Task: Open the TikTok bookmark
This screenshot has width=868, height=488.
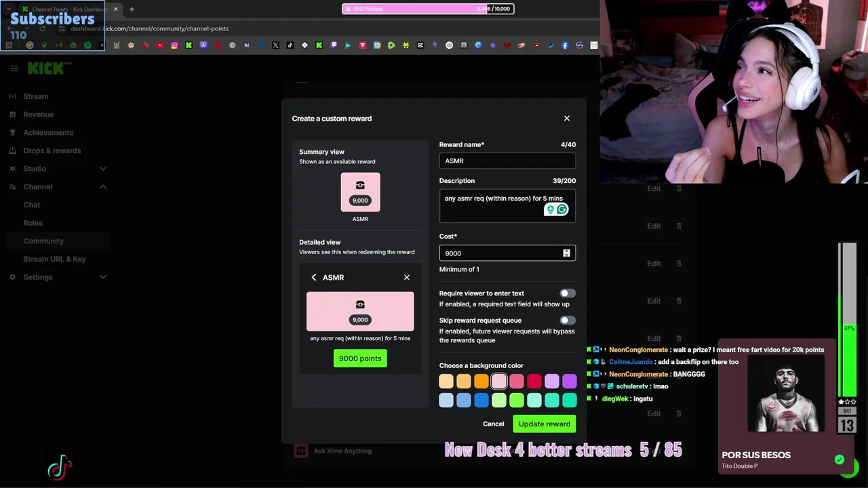Action: tap(290, 45)
